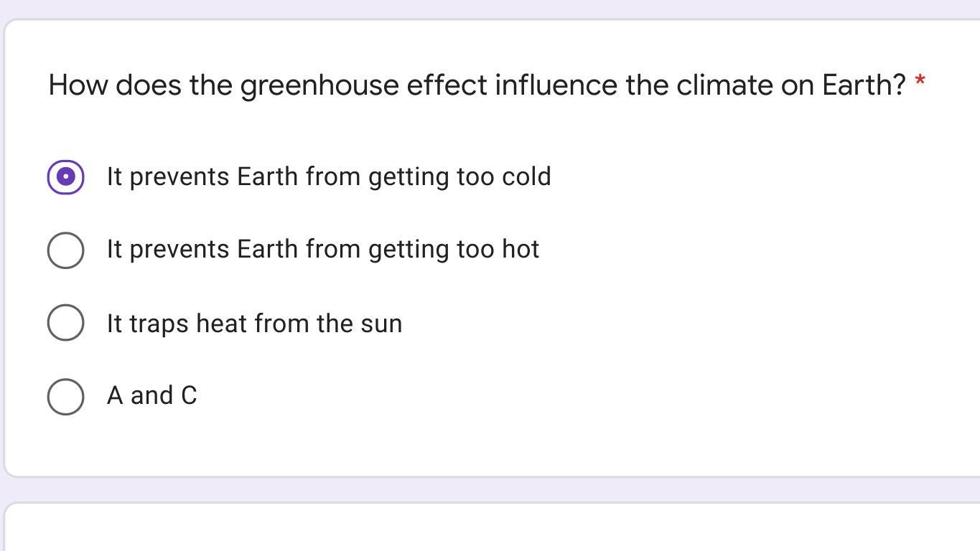The image size is (980, 551).
Task: Click the selected "too cold" radio button
Action: pyautogui.click(x=65, y=177)
